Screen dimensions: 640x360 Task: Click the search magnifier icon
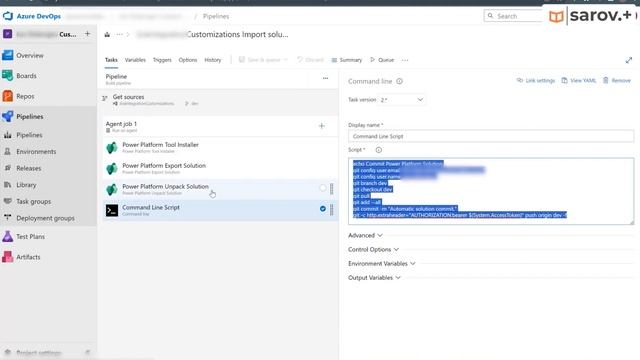pos(491,16)
